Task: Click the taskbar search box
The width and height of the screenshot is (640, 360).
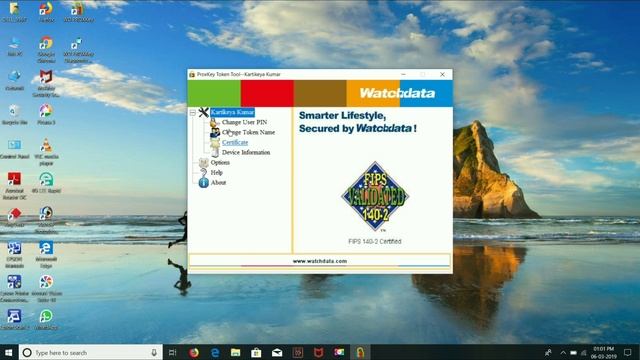Action: click(91, 352)
